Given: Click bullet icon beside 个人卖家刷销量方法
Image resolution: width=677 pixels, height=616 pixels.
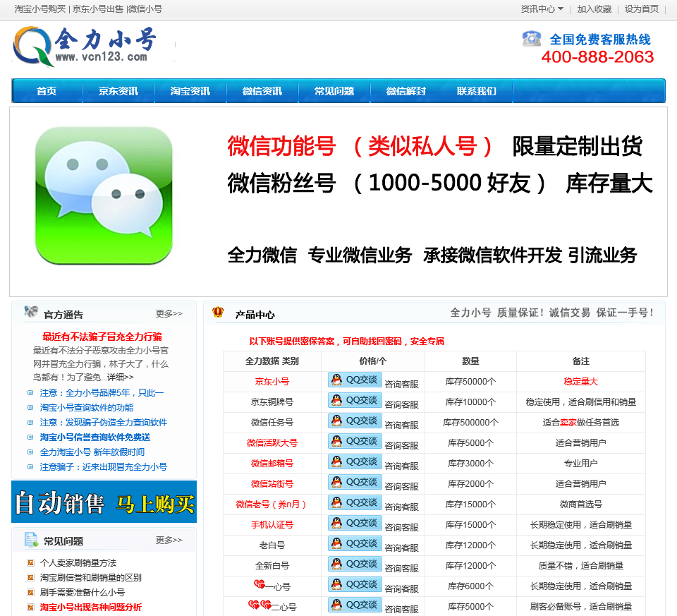Looking at the screenshot, I should [x=30, y=562].
